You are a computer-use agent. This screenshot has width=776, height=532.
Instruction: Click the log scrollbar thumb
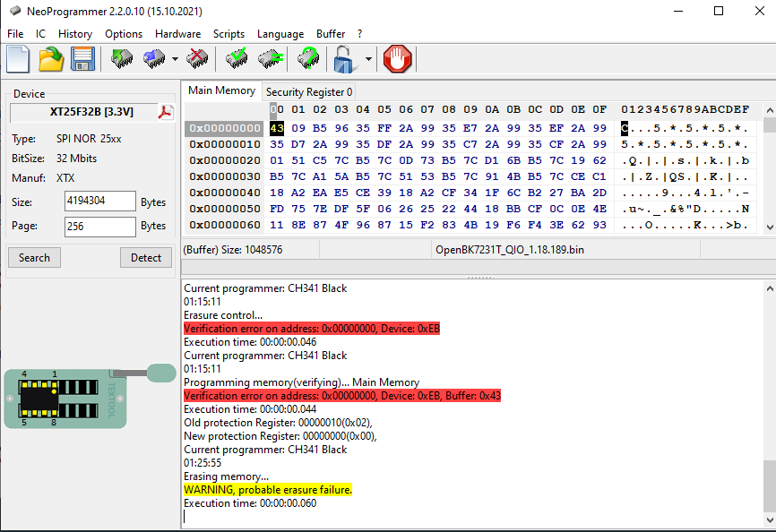[770, 485]
